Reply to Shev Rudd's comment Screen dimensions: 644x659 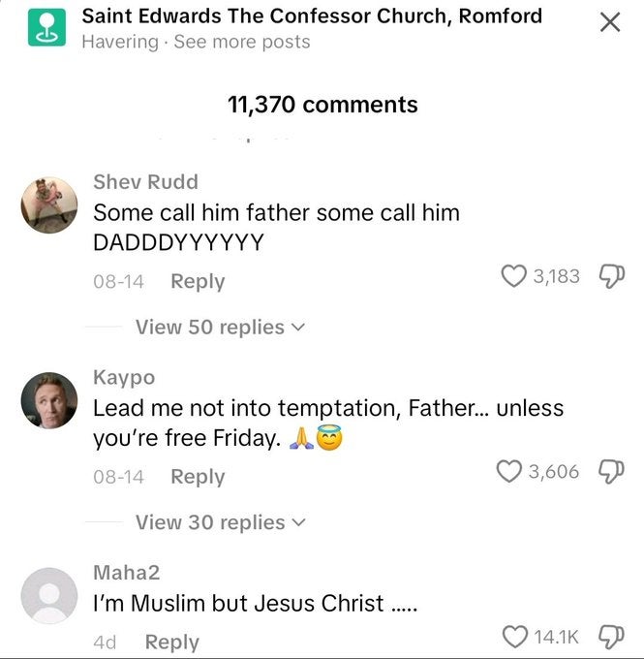click(x=198, y=281)
